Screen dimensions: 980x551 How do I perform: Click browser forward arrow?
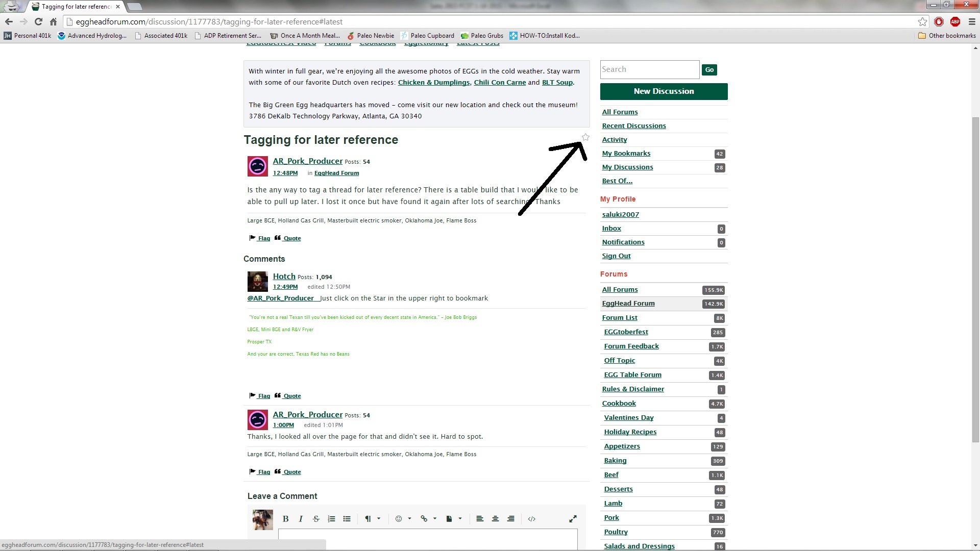(23, 21)
